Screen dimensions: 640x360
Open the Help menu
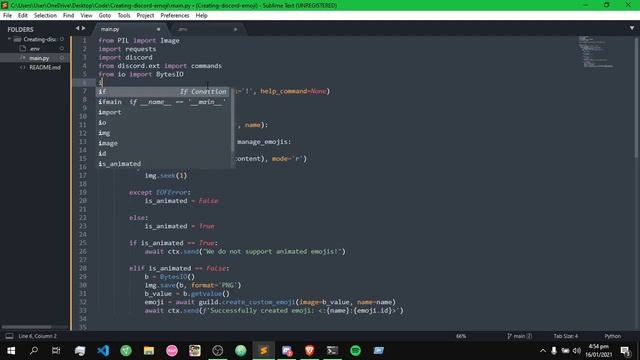pyautogui.click(x=202, y=16)
